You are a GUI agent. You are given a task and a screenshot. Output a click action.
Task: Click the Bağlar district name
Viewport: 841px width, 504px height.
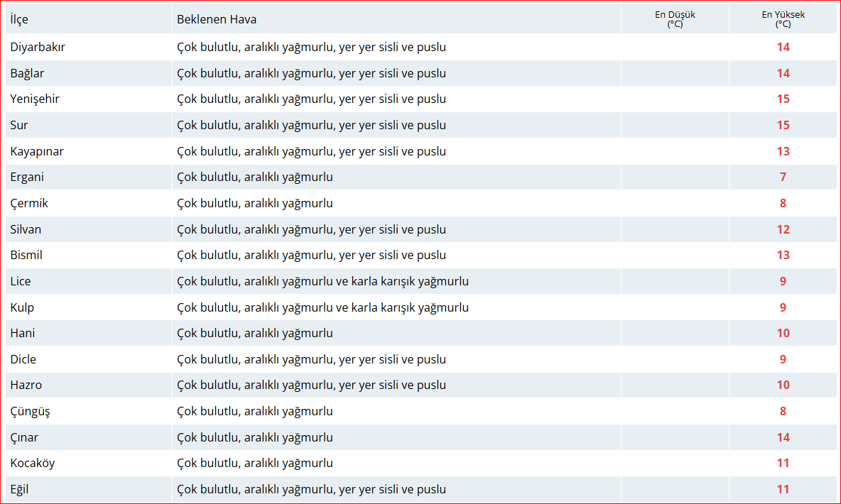27,74
